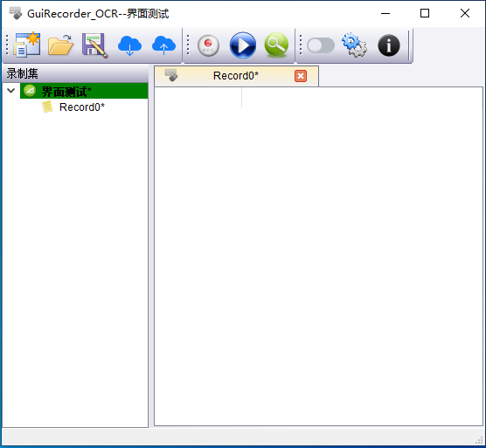Download from cloud
The width and height of the screenshot is (486, 448).
pyautogui.click(x=129, y=45)
